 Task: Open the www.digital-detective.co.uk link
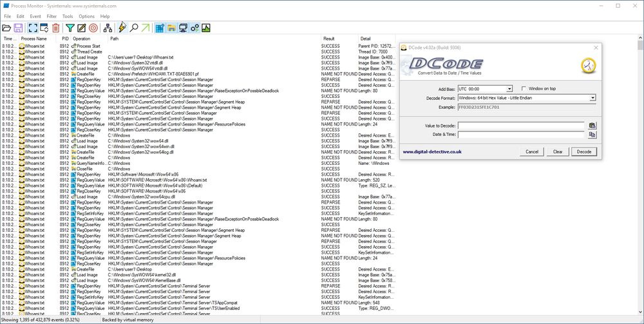pos(432,151)
